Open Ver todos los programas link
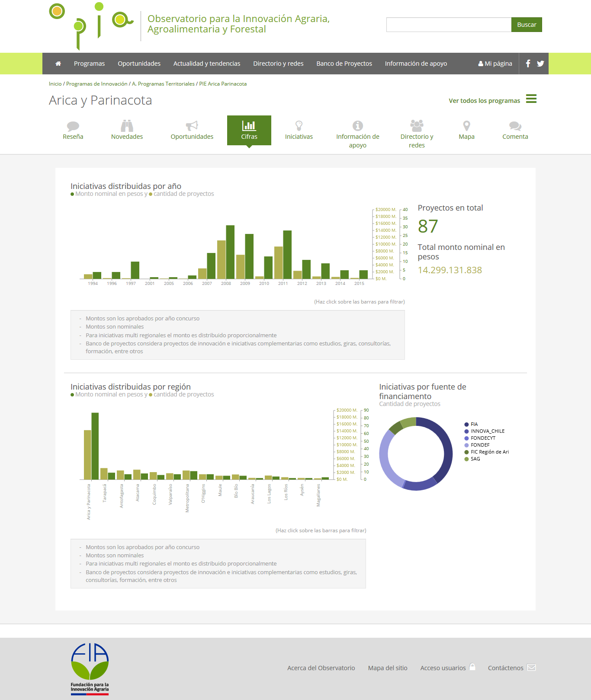591x700 pixels. [x=484, y=101]
